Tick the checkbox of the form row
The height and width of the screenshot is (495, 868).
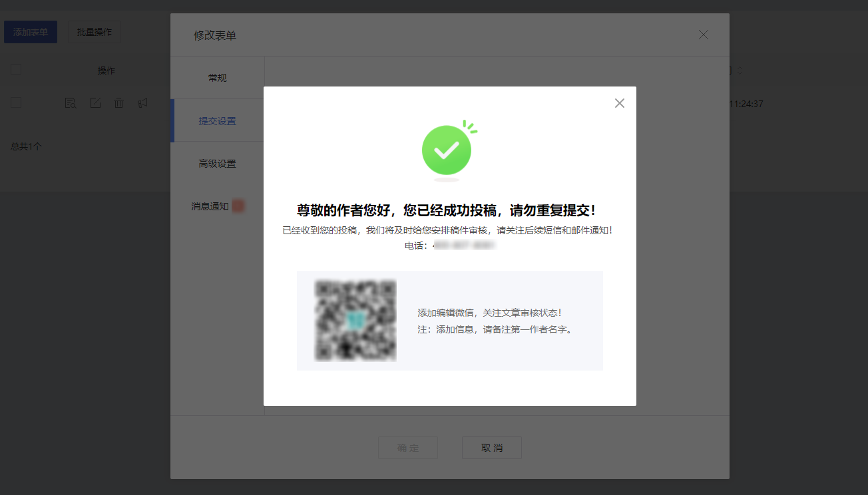click(x=16, y=102)
